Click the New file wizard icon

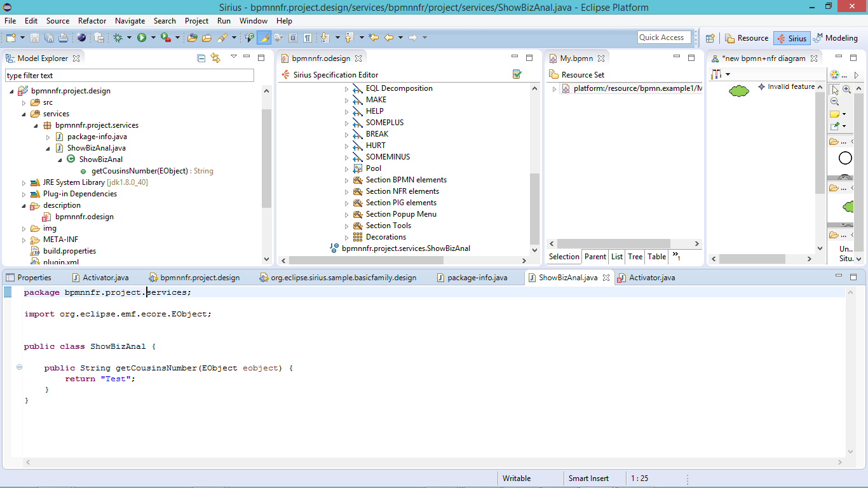(10, 38)
